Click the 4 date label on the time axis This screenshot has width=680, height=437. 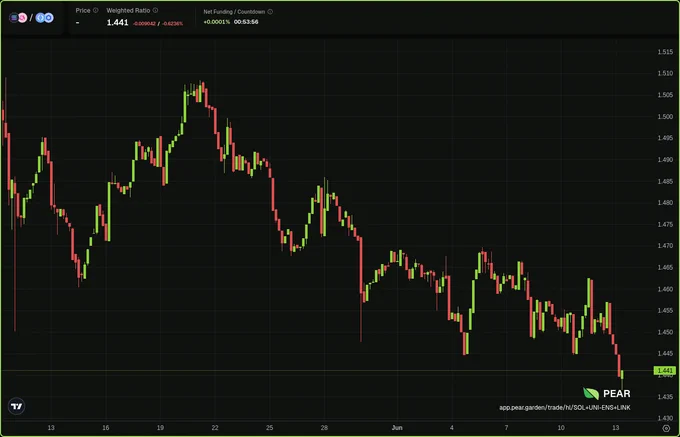pyautogui.click(x=452, y=428)
